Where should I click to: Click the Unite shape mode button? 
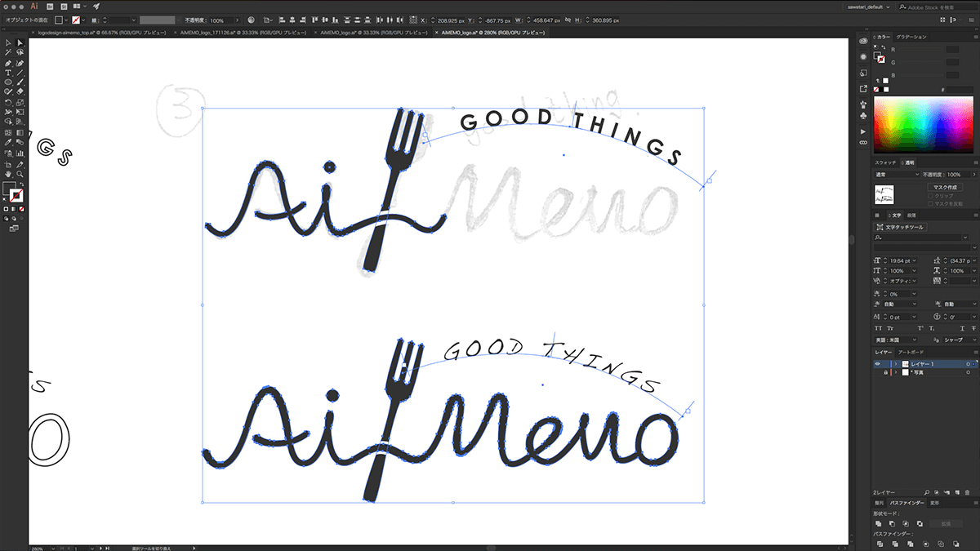[x=879, y=522]
